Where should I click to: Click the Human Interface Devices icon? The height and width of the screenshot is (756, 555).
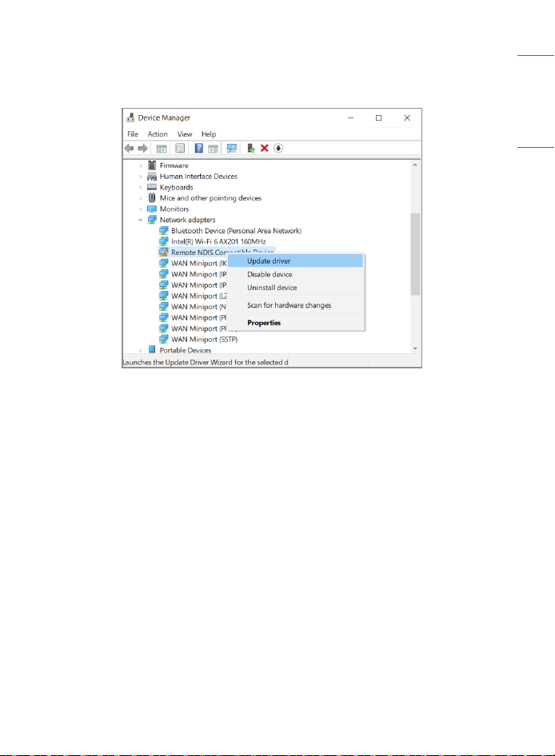click(x=152, y=177)
